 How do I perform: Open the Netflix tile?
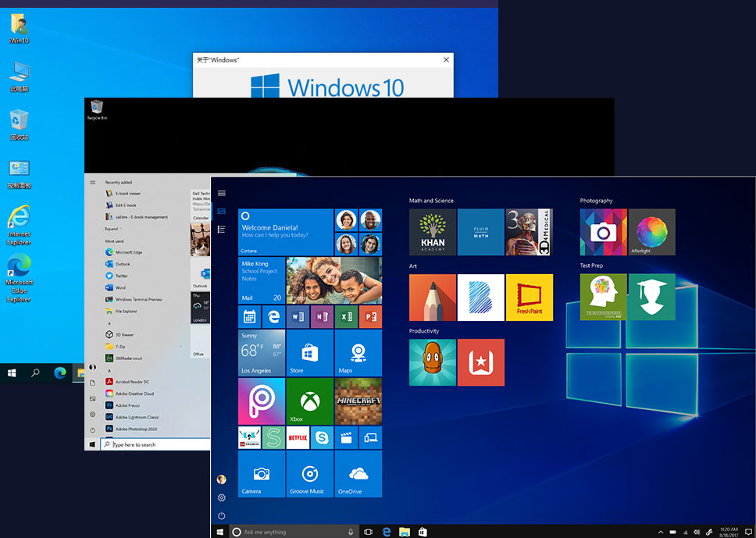(298, 438)
